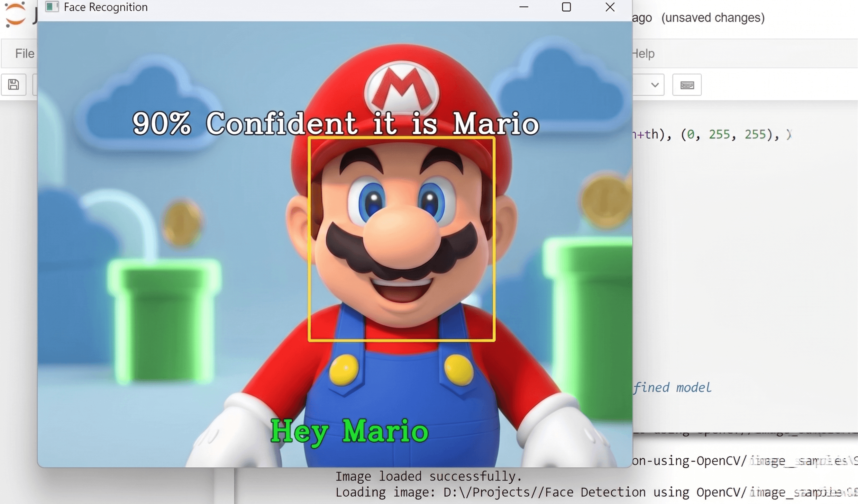Screen dimensions: 858x504
Task: Click the yellow face detection box image
Action: [x=401, y=239]
